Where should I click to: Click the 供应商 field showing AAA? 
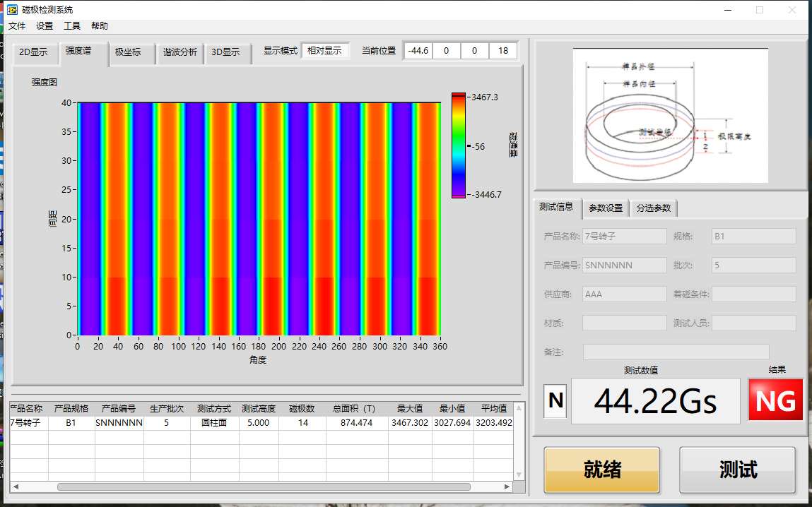pyautogui.click(x=624, y=294)
